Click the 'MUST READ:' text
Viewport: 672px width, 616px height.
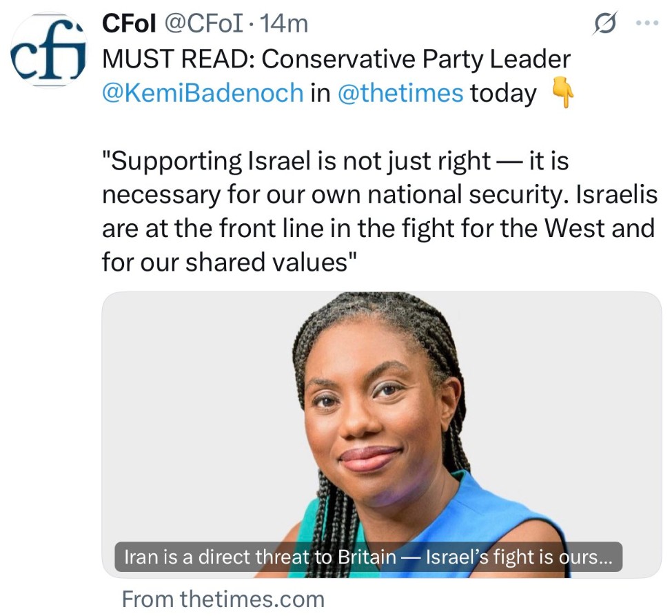coord(179,59)
